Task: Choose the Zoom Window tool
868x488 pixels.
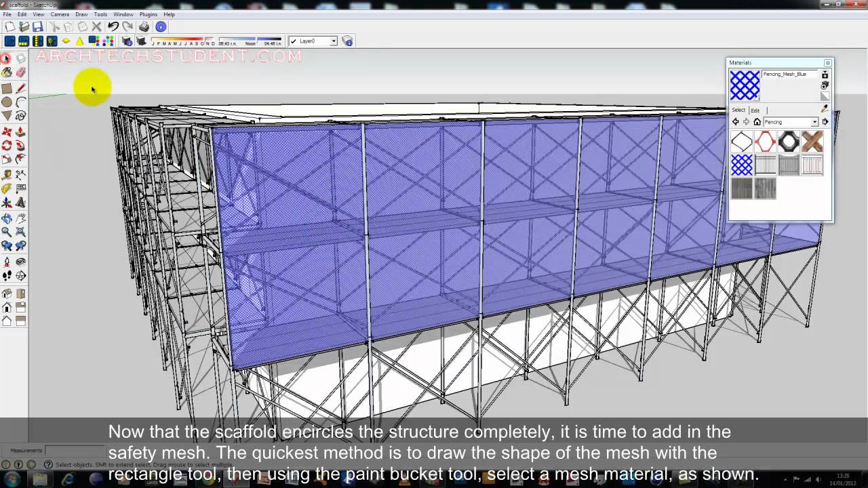Action: [x=21, y=232]
